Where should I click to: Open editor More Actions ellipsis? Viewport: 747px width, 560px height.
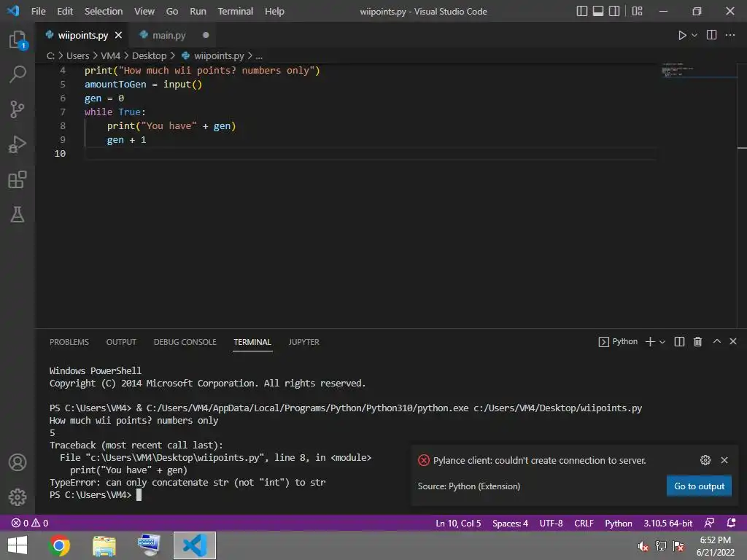[729, 35]
